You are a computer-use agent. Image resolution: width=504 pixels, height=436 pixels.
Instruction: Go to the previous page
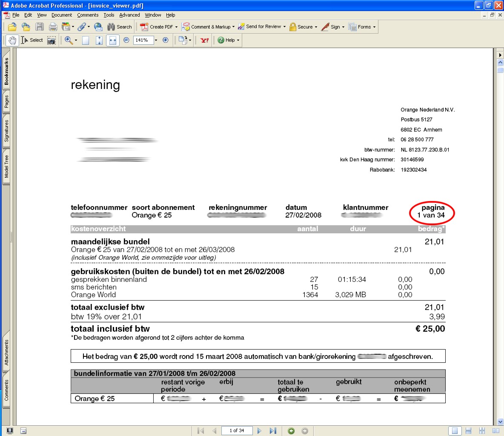point(215,431)
